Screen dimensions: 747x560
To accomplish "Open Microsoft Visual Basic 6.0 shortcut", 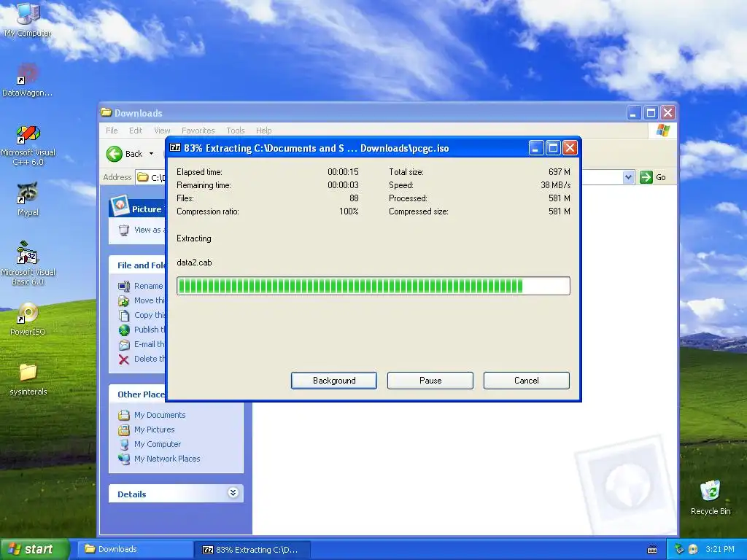I will coord(28,262).
